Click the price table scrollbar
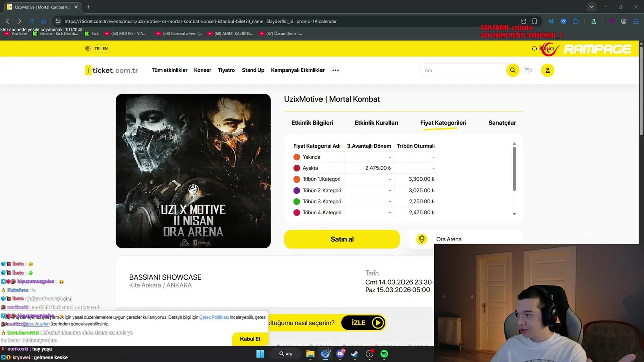644x362 pixels. (514, 169)
